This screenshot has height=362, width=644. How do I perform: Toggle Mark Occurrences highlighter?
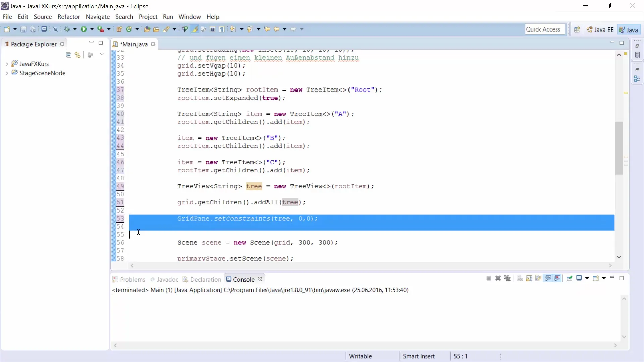coord(194,29)
